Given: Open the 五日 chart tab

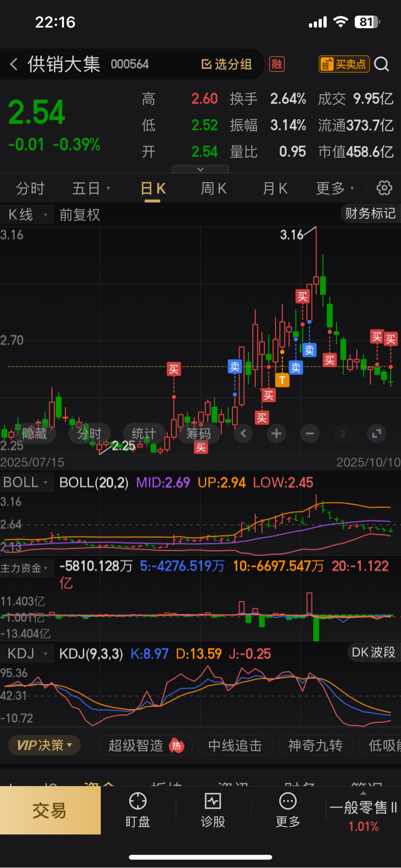Looking at the screenshot, I should (x=91, y=188).
